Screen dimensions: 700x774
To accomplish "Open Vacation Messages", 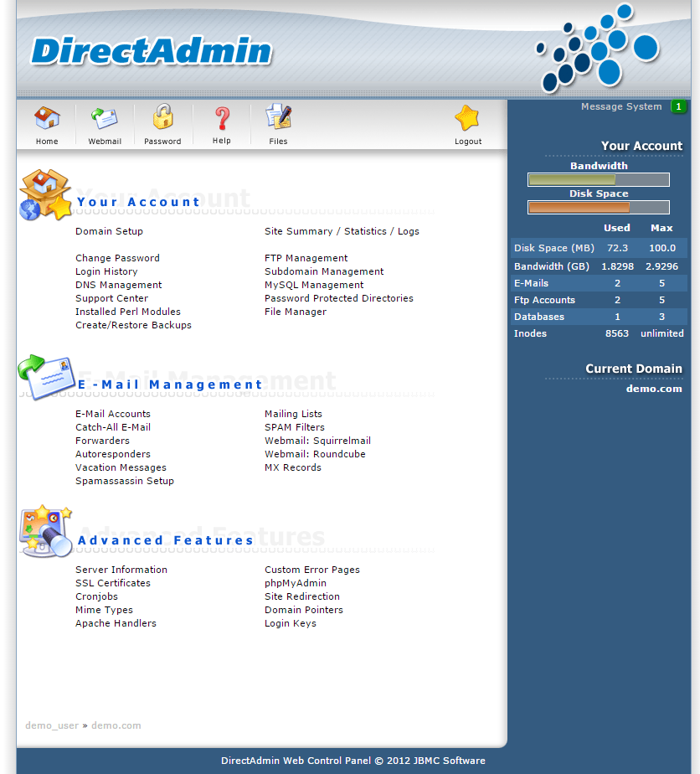I will tap(121, 467).
